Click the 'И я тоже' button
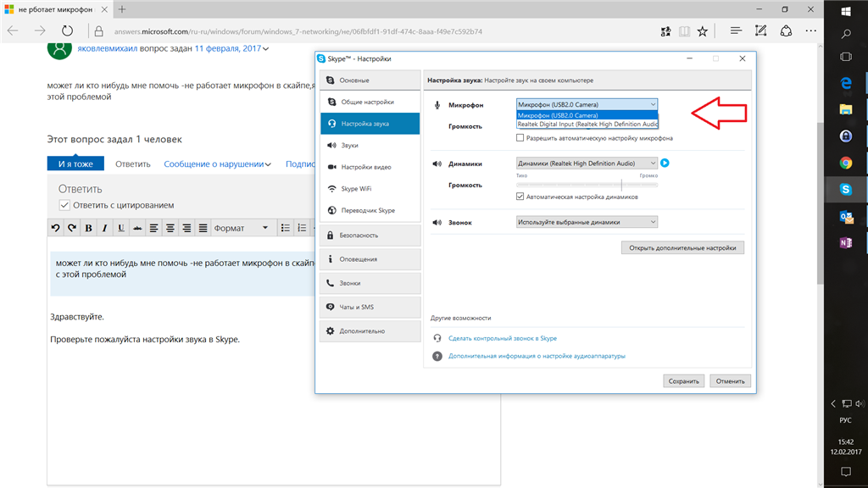868x488 pixels. click(x=75, y=164)
